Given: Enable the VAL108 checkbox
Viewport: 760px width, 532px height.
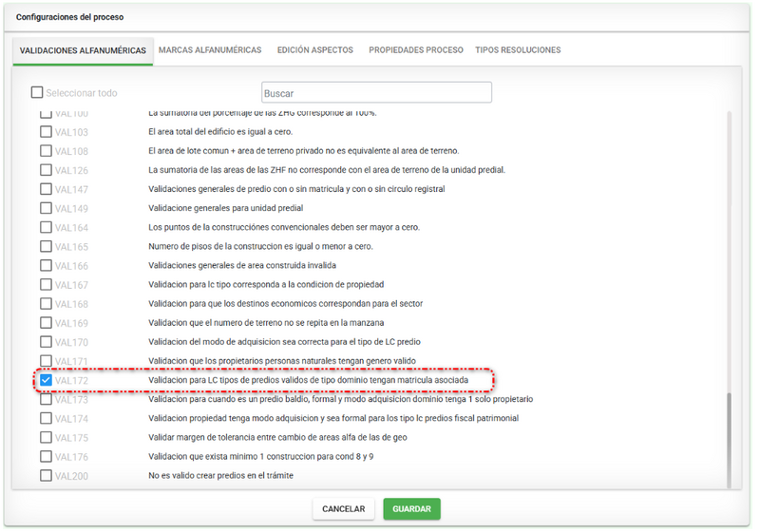Looking at the screenshot, I should point(46,151).
